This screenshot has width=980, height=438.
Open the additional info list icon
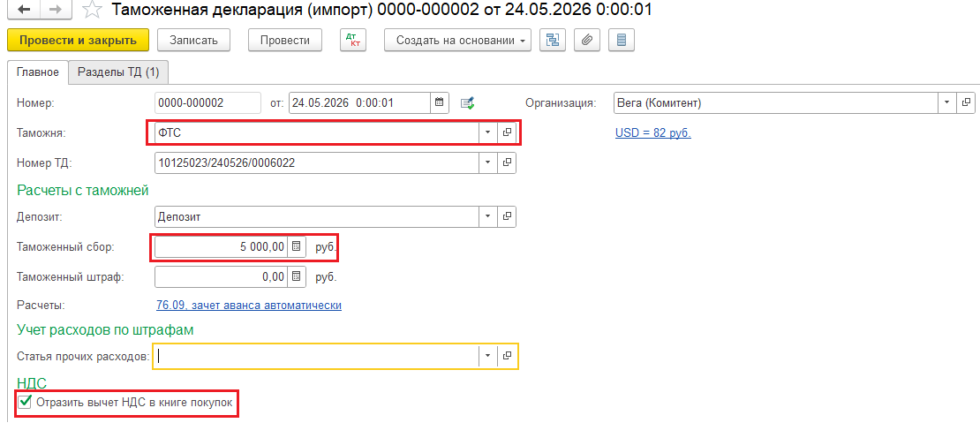[x=622, y=40]
